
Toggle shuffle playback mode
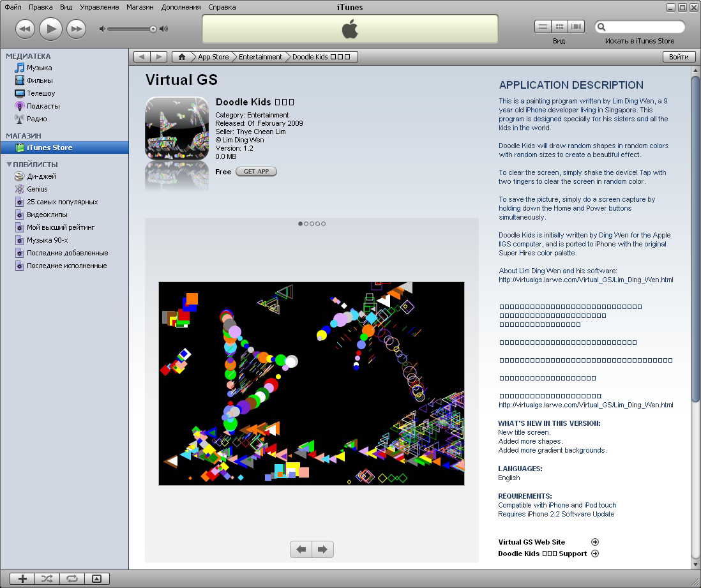[47, 578]
